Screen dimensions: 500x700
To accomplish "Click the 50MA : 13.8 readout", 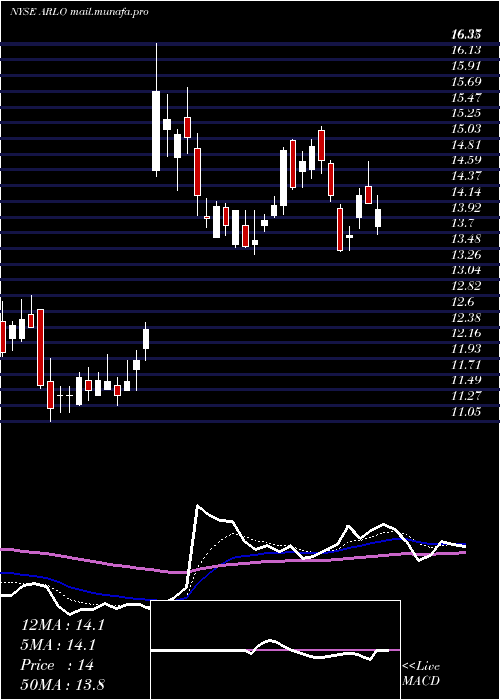I will [x=62, y=685].
